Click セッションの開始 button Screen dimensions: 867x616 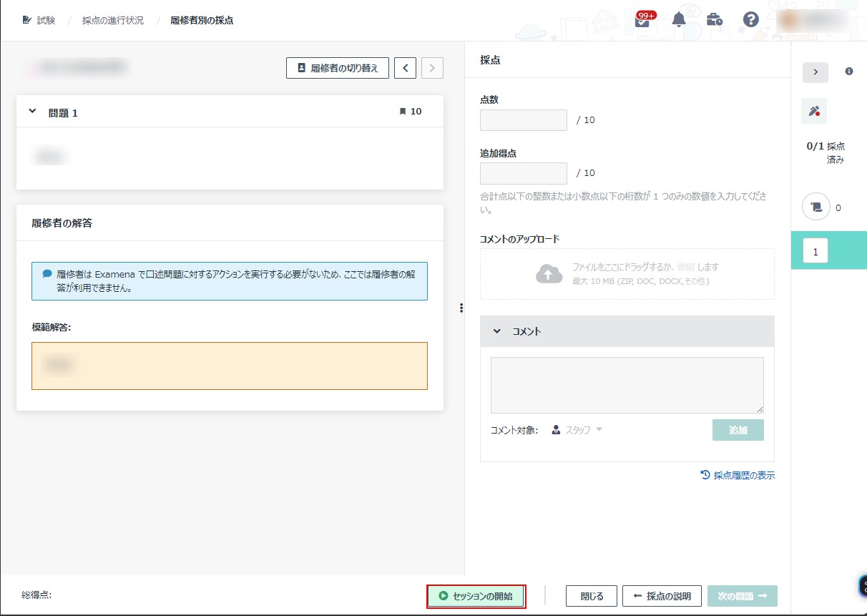coord(476,596)
